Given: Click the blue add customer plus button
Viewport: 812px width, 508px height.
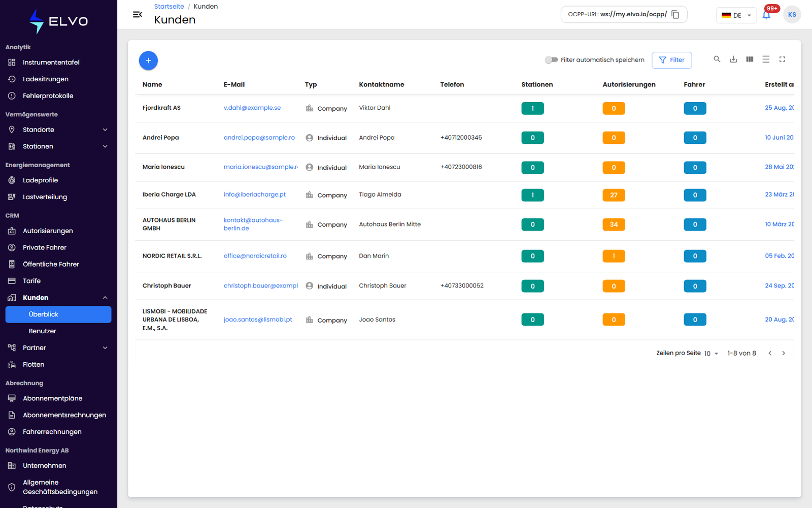Looking at the screenshot, I should (148, 60).
